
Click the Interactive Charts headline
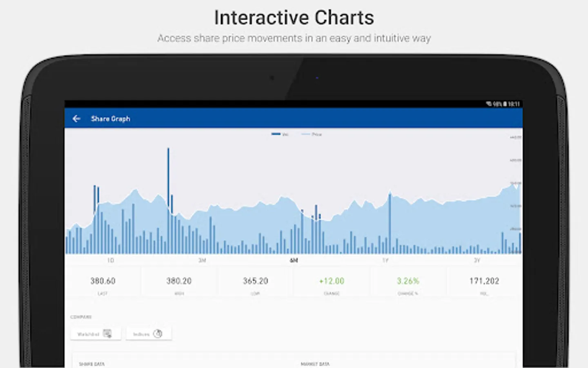point(294,18)
